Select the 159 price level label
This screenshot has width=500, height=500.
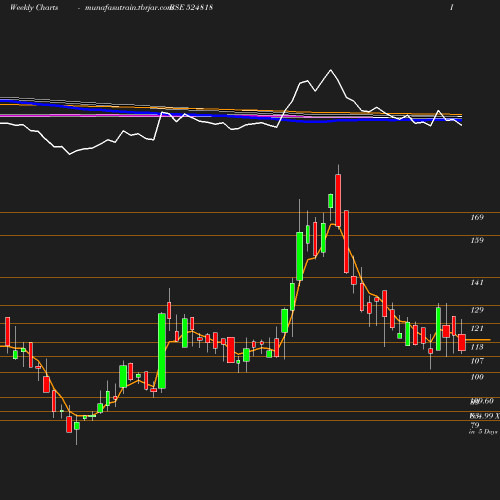pos(477,240)
